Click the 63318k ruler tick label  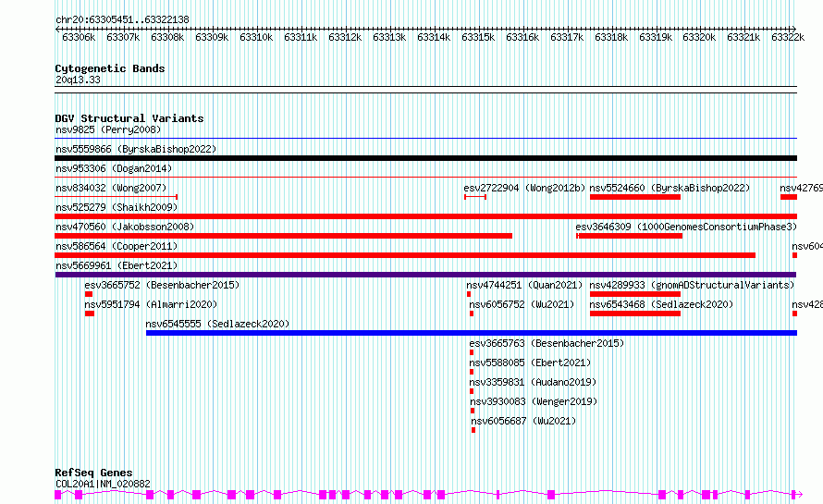pos(611,37)
